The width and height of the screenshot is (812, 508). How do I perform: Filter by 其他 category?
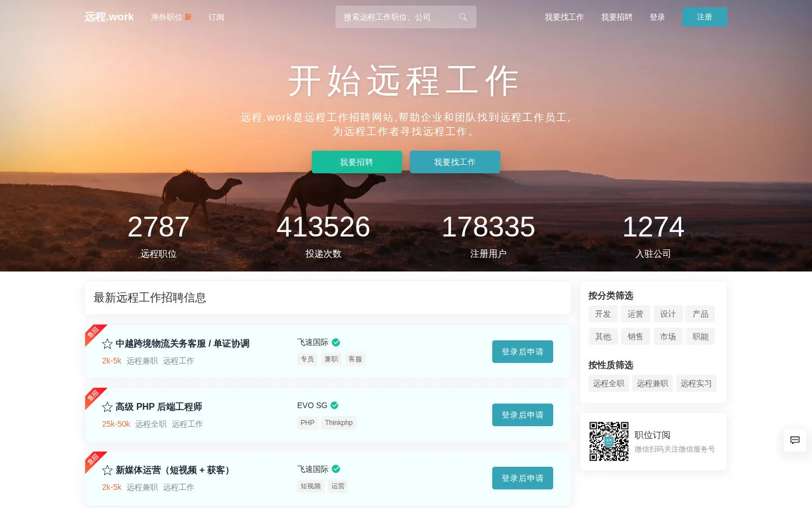click(603, 336)
